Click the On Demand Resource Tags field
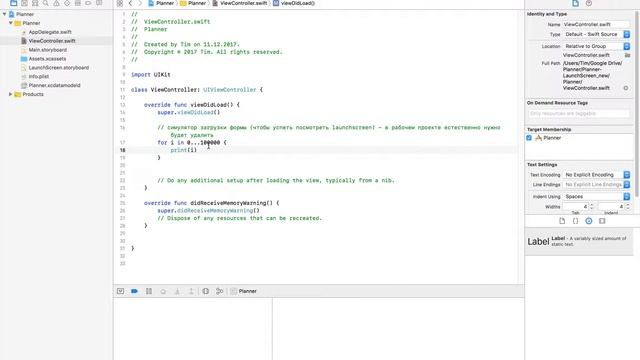The height and width of the screenshot is (360, 640). (x=579, y=113)
